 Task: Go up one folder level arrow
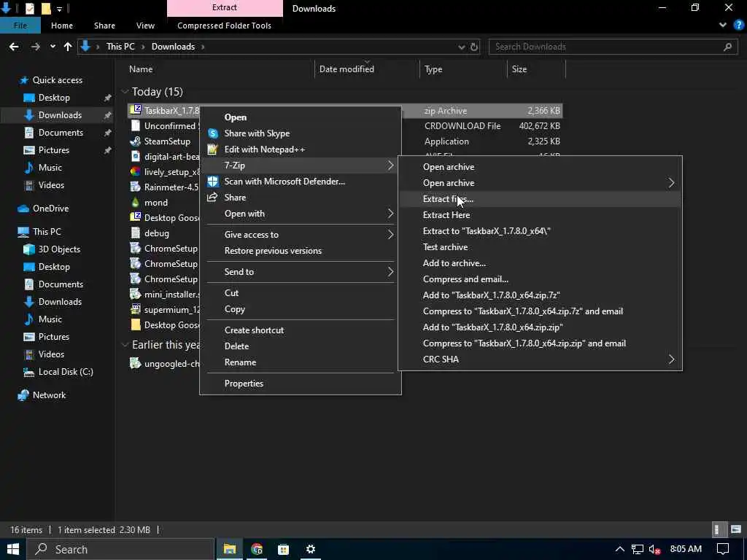pyautogui.click(x=68, y=47)
